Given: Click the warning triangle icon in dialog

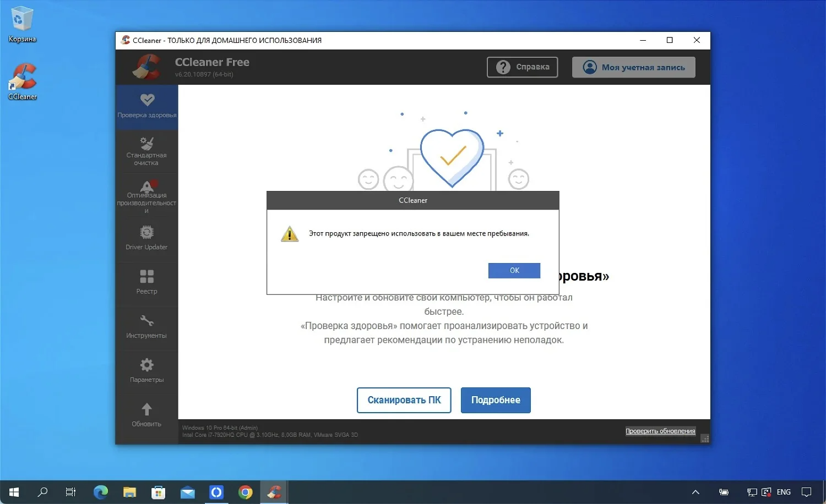Looking at the screenshot, I should coord(290,234).
